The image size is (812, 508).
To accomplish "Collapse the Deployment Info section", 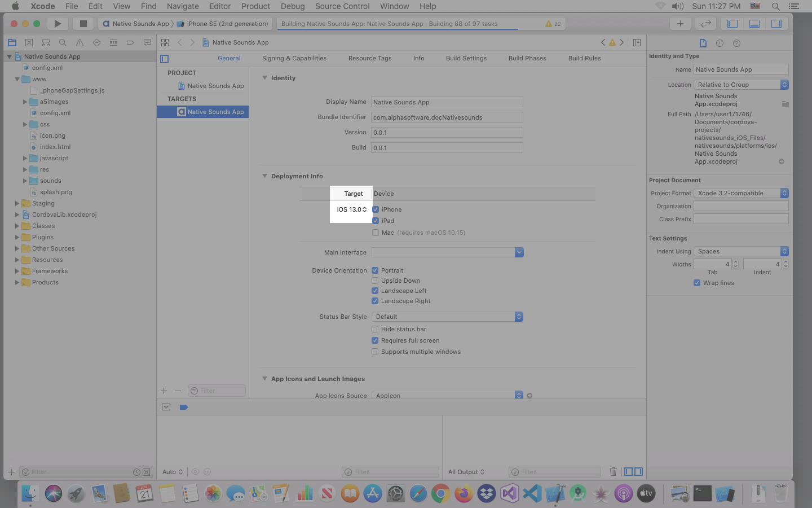I will point(264,176).
